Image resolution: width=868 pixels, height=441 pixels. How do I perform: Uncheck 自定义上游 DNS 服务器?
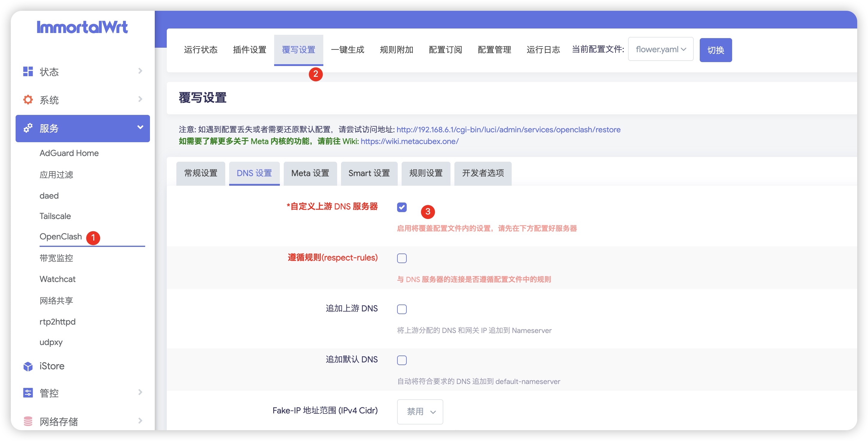pos(402,207)
